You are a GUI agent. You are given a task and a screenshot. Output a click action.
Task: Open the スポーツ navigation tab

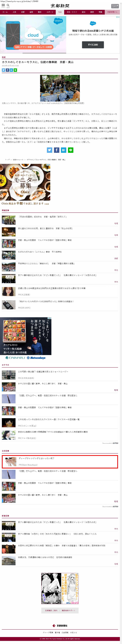click(x=50, y=12)
